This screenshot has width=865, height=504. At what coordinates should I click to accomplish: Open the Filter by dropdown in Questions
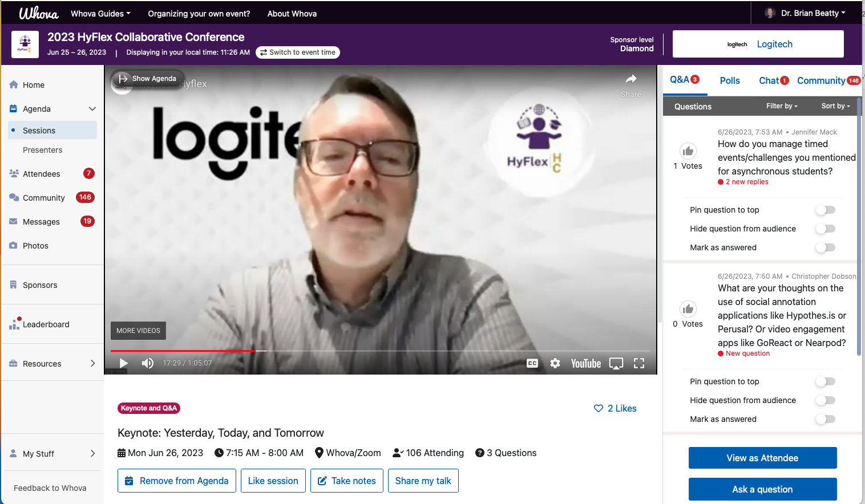pyautogui.click(x=782, y=106)
